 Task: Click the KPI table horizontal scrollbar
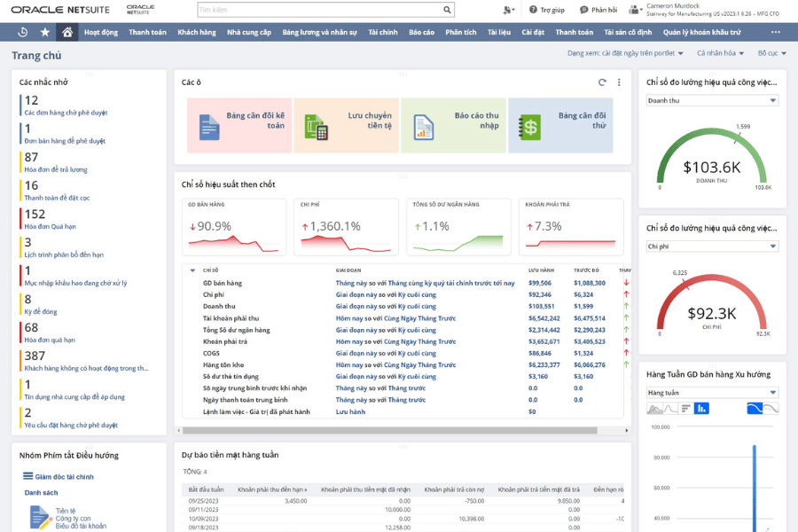389,430
